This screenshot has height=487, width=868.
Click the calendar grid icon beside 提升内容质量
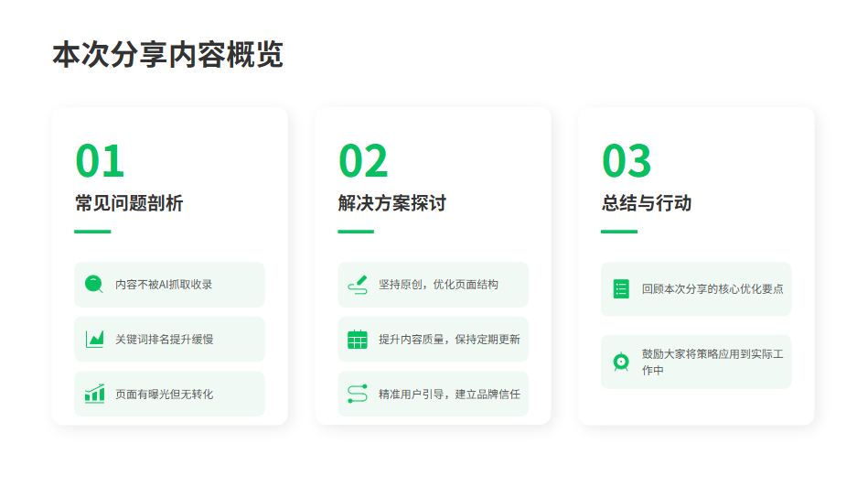(358, 339)
